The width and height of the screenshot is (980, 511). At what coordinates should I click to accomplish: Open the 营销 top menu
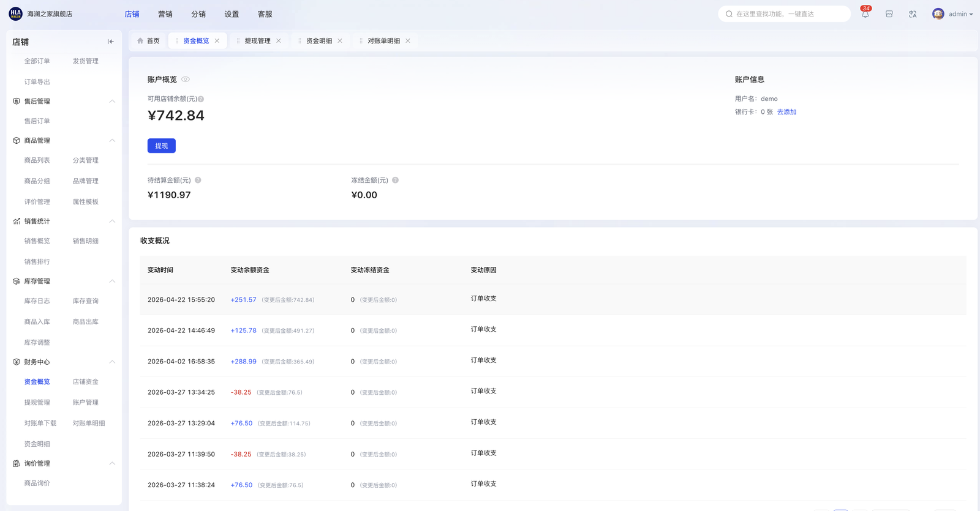tap(165, 14)
